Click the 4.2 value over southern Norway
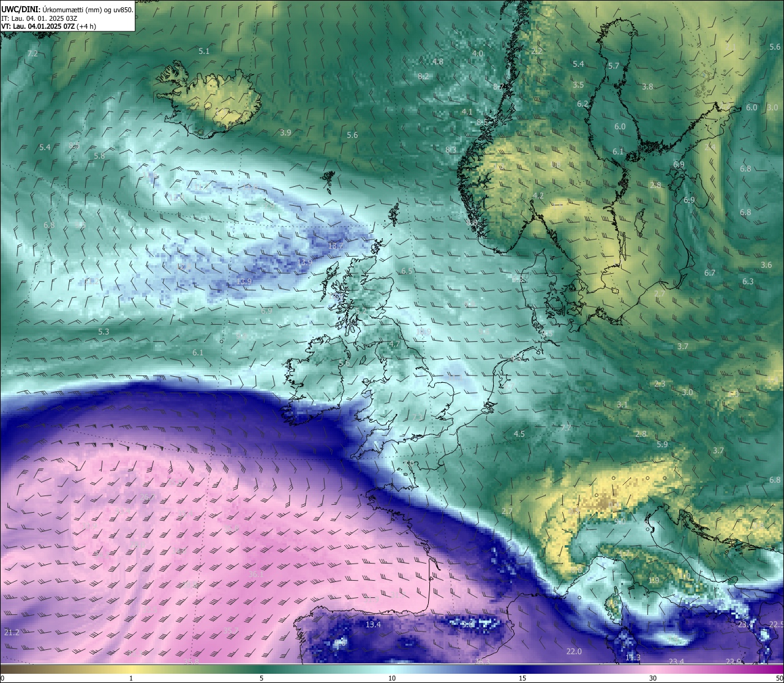The width and height of the screenshot is (784, 683). coord(538,195)
